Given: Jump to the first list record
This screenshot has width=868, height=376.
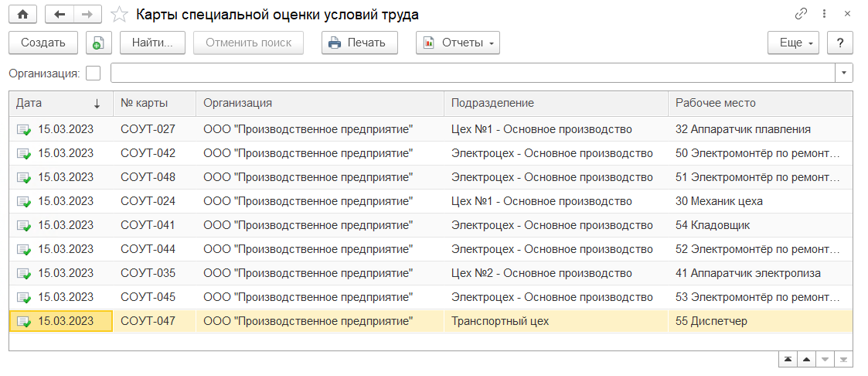Looking at the screenshot, I should pos(788,360).
